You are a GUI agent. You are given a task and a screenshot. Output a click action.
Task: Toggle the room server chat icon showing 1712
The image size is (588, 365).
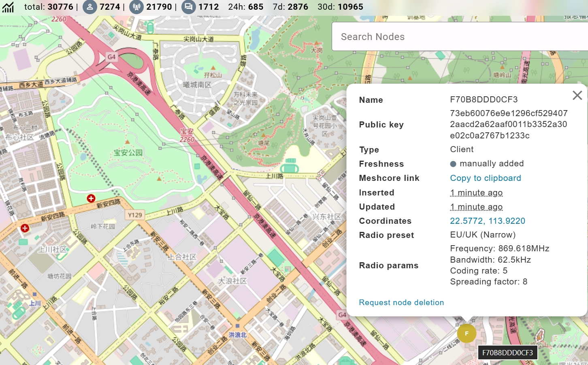[188, 7]
